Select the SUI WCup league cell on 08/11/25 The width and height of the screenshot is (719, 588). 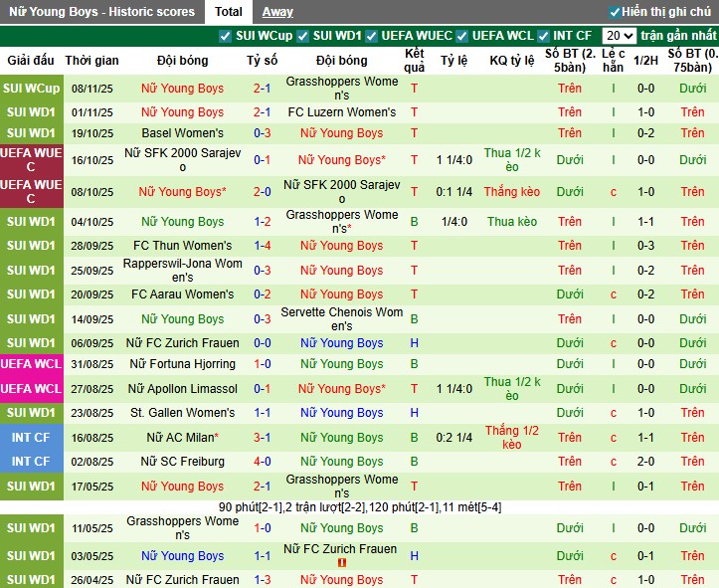31,89
